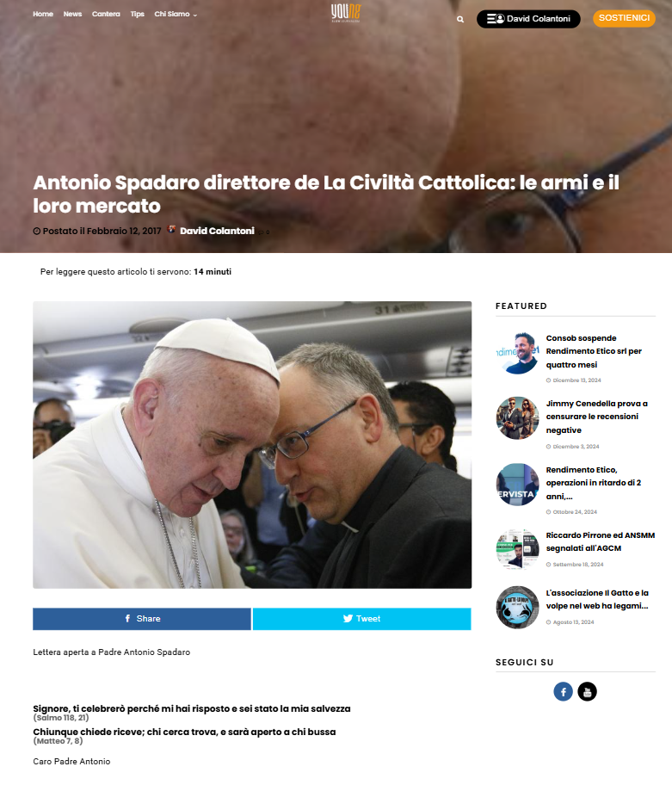Image resolution: width=672 pixels, height=785 pixels.
Task: Open David Colantoni author link in byline
Action: click(x=217, y=231)
